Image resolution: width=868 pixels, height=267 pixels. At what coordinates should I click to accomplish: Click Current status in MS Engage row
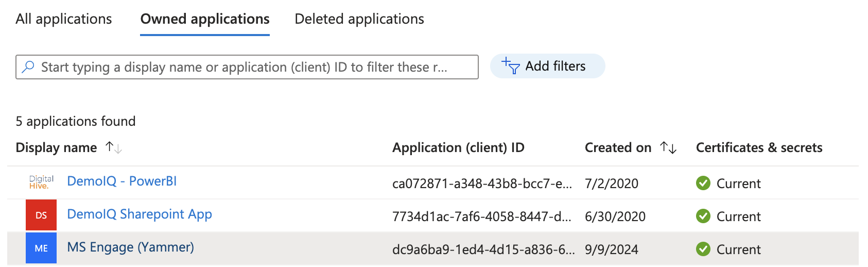coord(739,249)
